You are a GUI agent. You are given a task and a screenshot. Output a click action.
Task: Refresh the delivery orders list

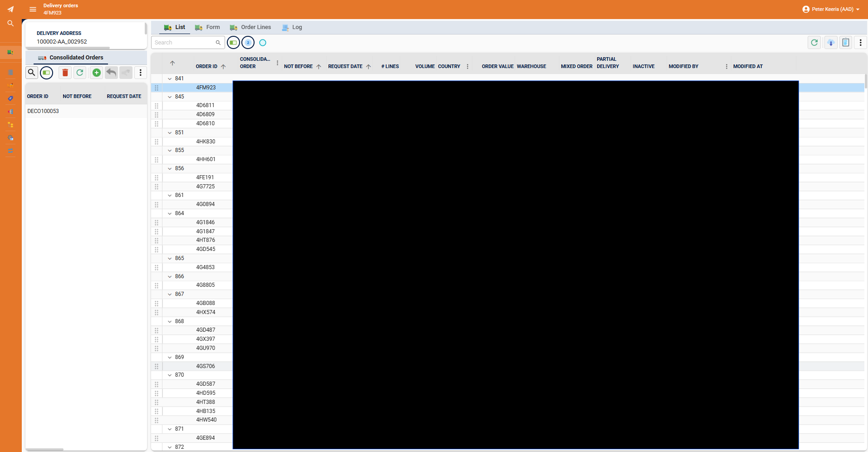point(814,43)
